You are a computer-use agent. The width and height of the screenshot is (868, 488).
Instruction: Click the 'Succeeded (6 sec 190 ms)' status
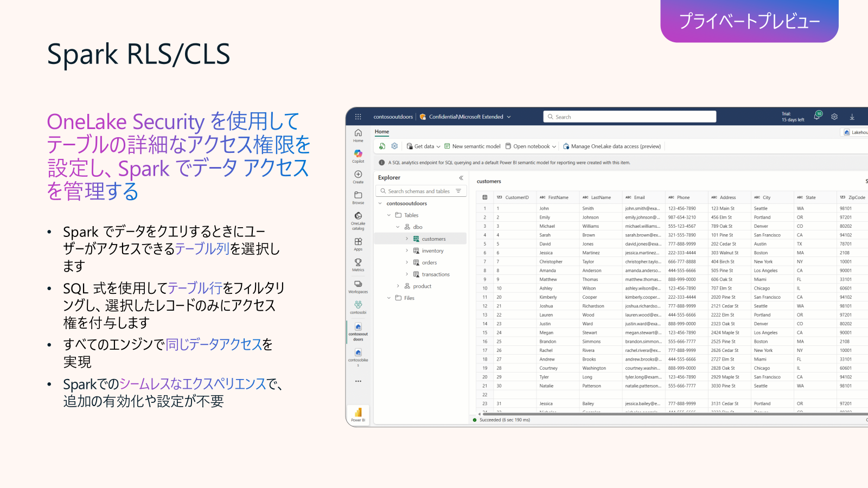[505, 420]
